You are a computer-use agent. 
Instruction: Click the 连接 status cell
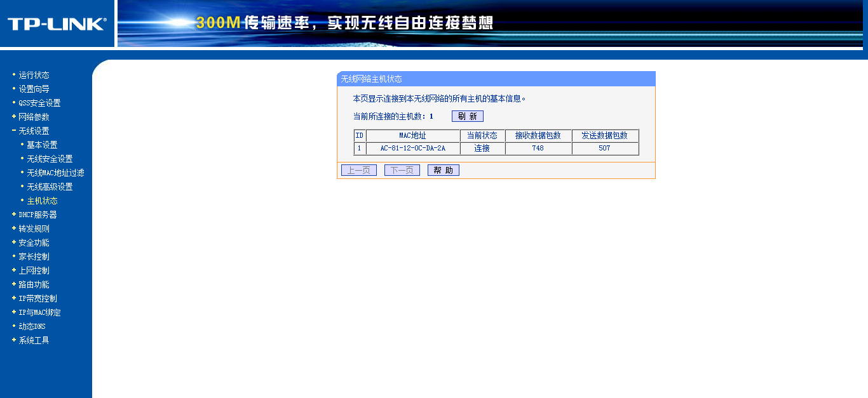tap(483, 149)
